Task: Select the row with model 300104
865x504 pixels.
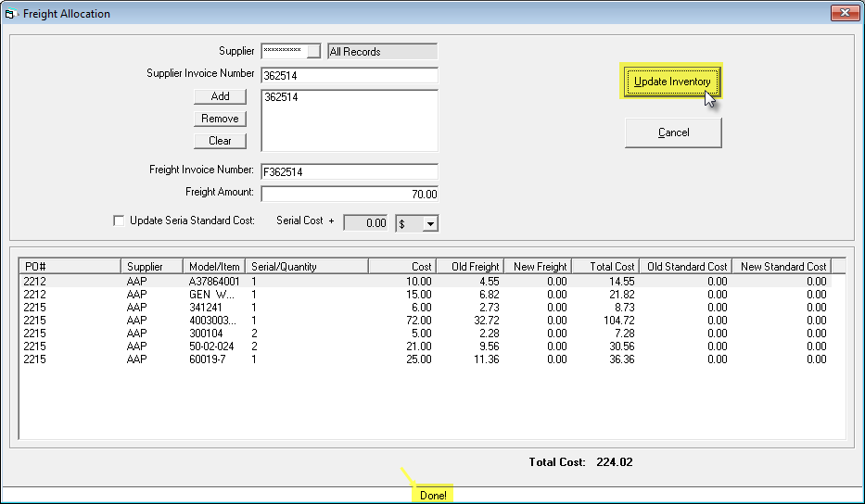Action: click(x=425, y=333)
